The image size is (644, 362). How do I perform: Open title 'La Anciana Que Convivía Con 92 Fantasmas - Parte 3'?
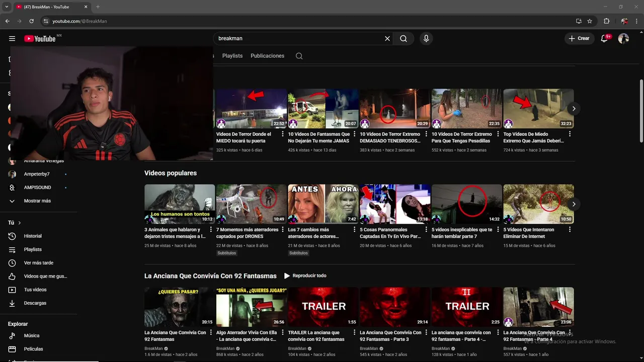(x=390, y=336)
